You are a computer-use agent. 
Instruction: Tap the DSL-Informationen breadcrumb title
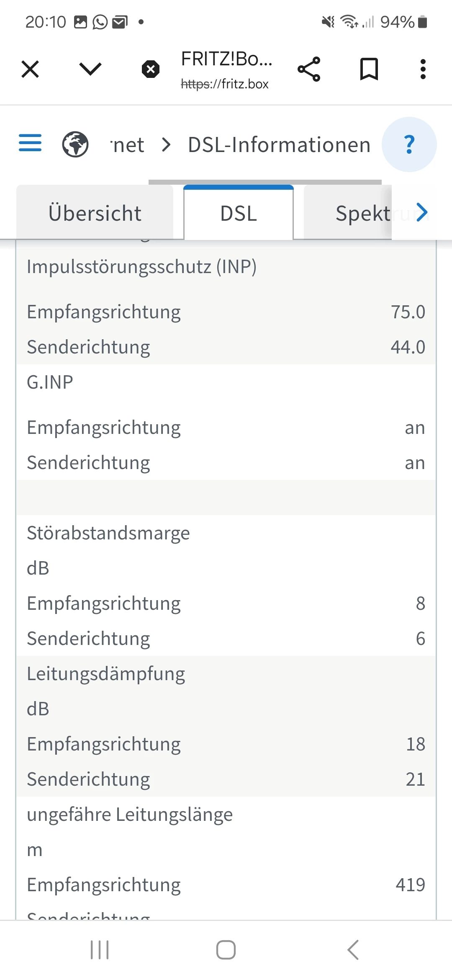279,145
